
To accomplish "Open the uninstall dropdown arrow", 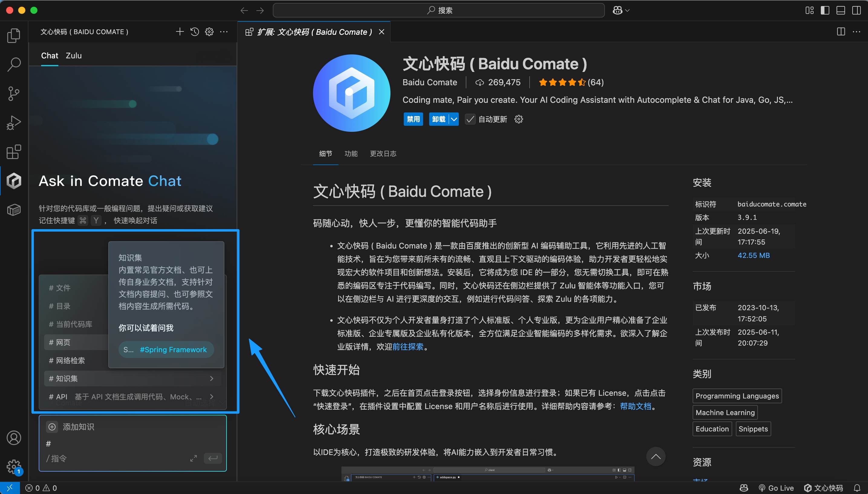I will click(454, 119).
